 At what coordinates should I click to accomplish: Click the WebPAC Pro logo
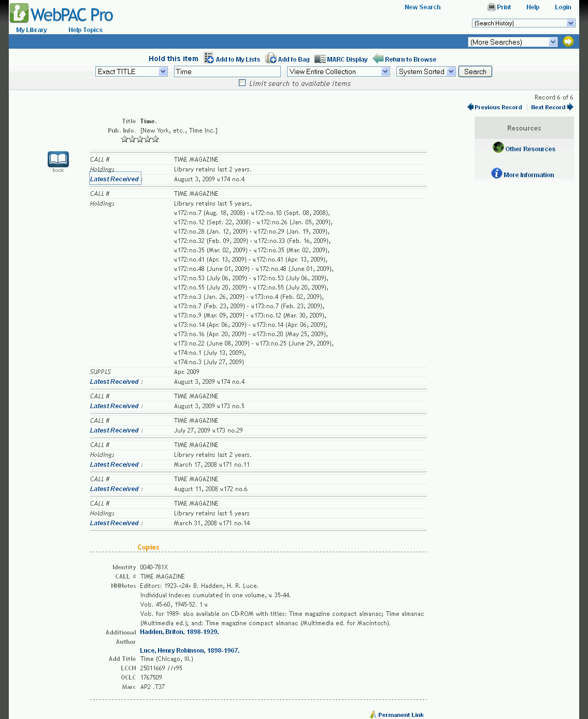pos(62,13)
